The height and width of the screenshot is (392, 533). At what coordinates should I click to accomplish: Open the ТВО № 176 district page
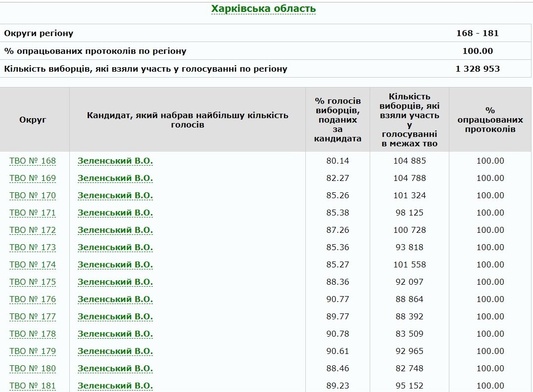tap(33, 300)
